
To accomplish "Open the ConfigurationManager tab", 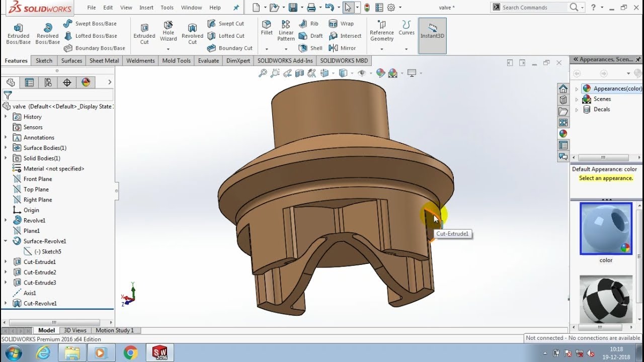I will 48,82.
